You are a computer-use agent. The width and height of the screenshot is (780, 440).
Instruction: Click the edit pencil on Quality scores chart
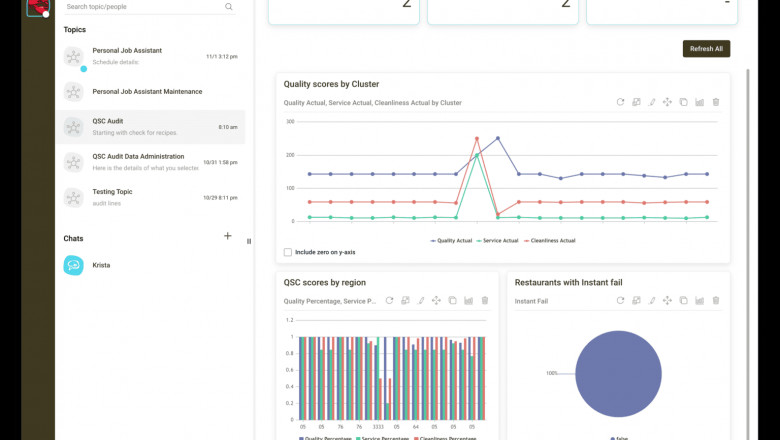pyautogui.click(x=652, y=102)
